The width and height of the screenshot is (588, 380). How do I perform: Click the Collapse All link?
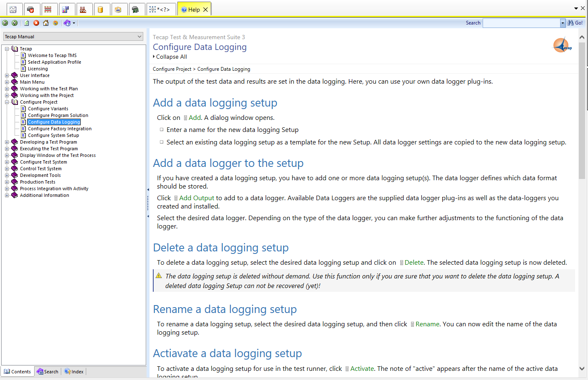[171, 57]
